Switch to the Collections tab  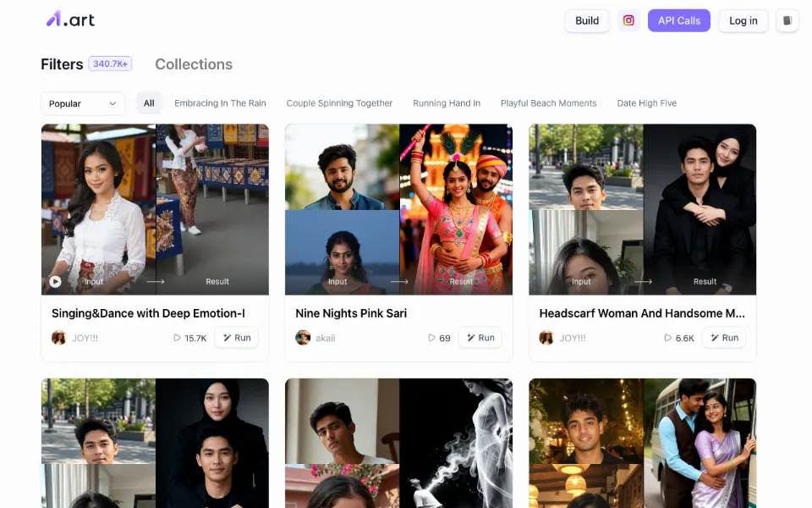[194, 64]
